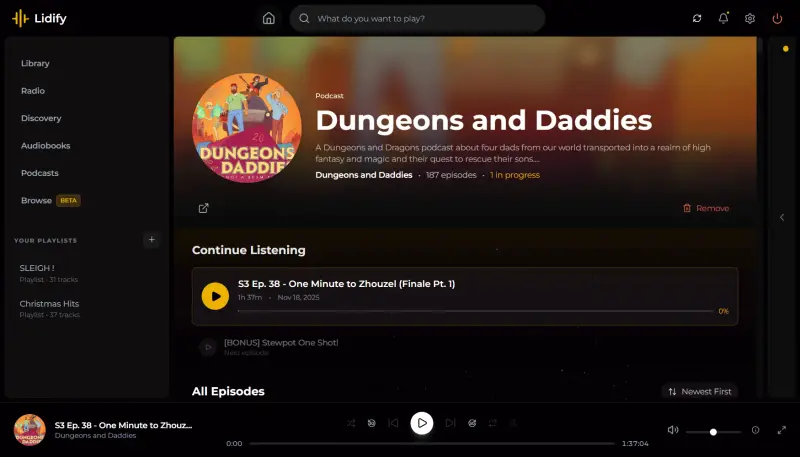The height and width of the screenshot is (457, 800).
Task: Toggle repeat in the player bar
Action: pos(493,423)
